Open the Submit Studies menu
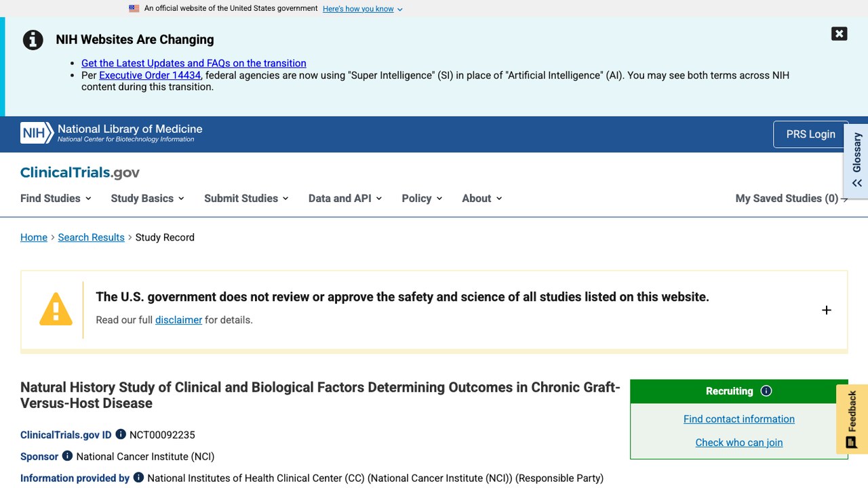 coord(246,199)
